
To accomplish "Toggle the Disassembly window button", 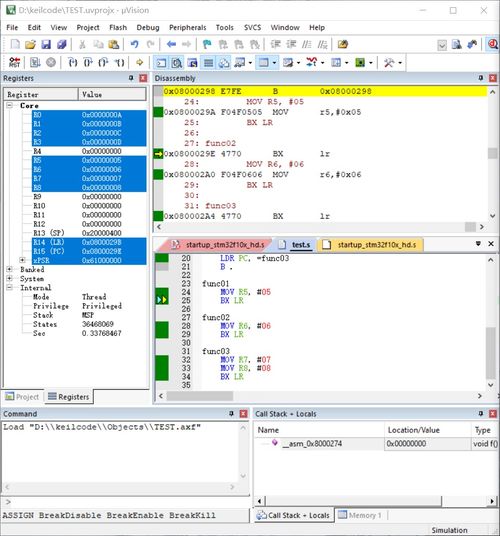I will click(x=177, y=63).
